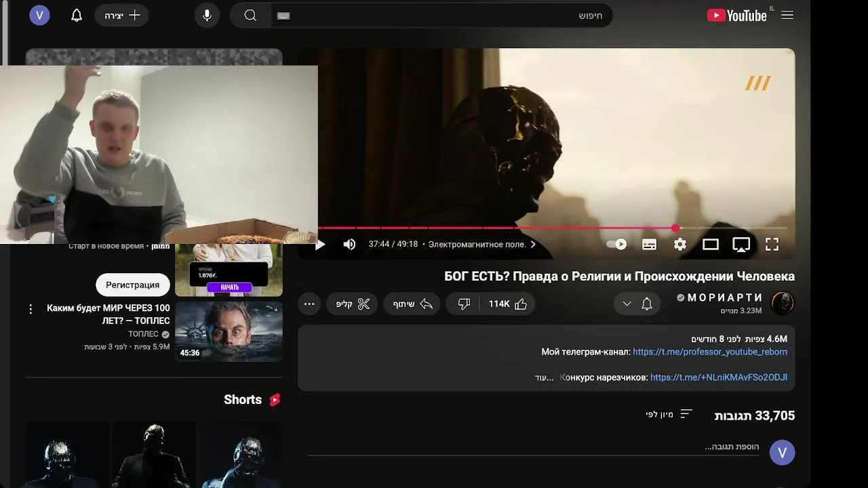Open МОРИАРТИ channel name link
This screenshot has width=868, height=488.
coord(725,298)
